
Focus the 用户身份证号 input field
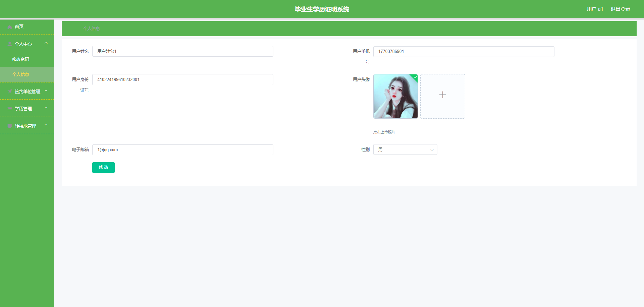point(183,79)
